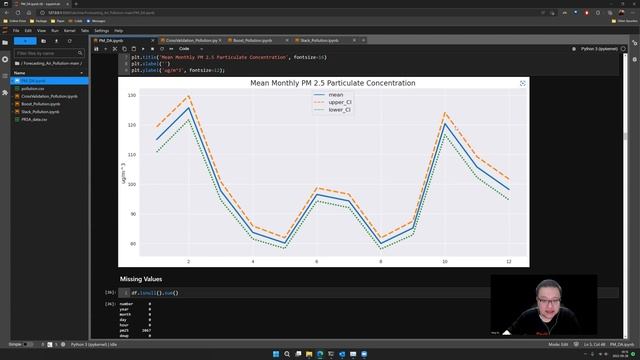Select pollution.csv in the file list

pos(49,89)
